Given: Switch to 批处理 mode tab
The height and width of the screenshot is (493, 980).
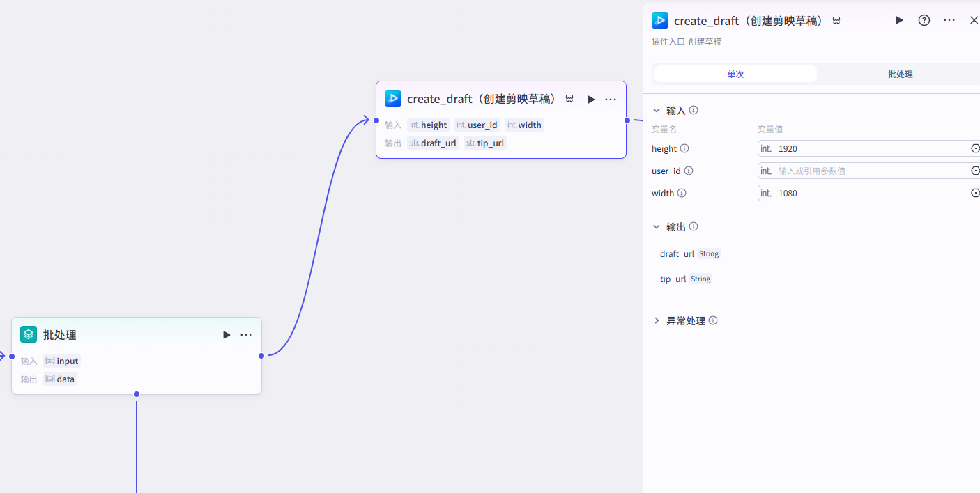Looking at the screenshot, I should tap(900, 74).
